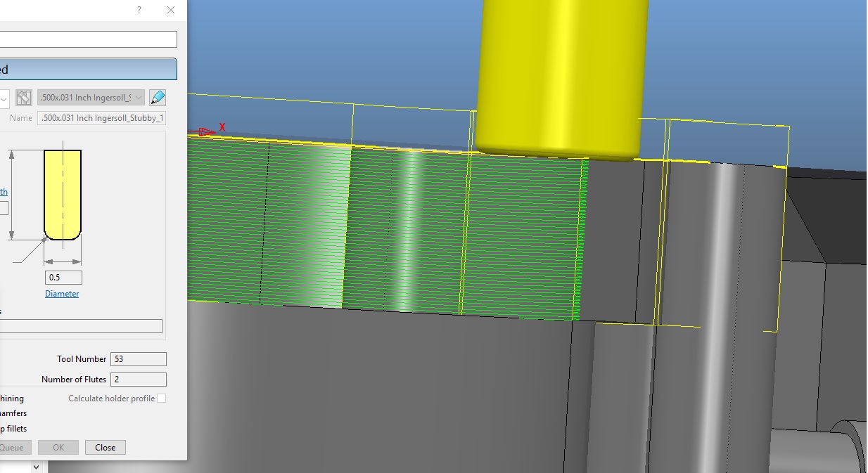The image size is (868, 473).
Task: Click the Close button
Action: pos(105,447)
